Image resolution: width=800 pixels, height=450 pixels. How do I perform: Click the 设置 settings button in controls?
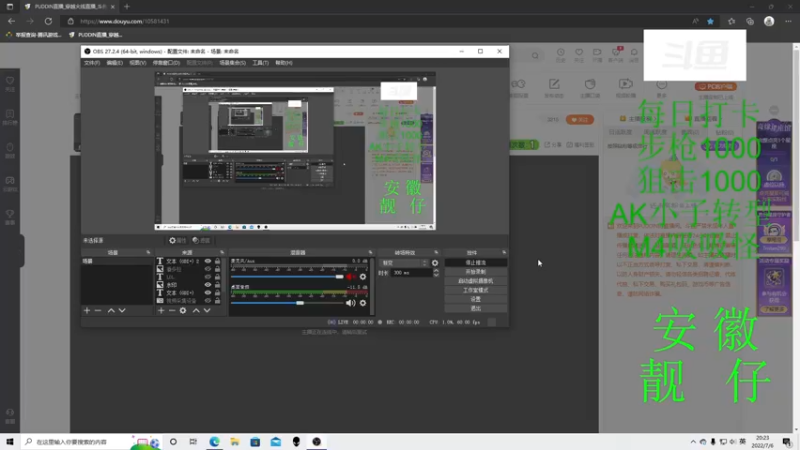tap(476, 299)
